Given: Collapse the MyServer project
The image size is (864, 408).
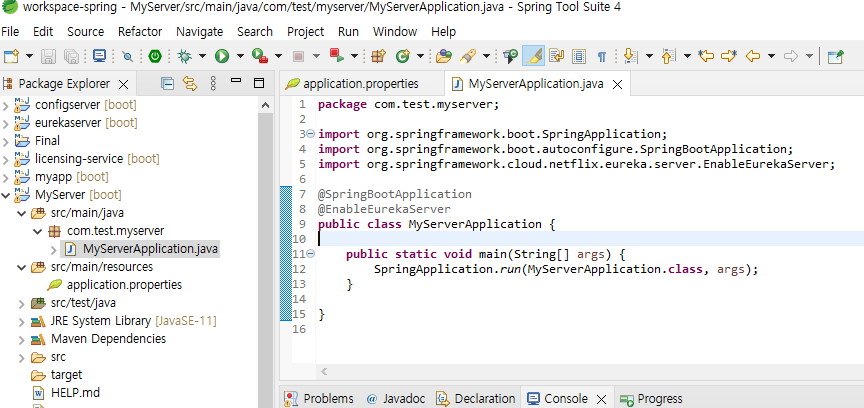Looking at the screenshot, I should [x=6, y=195].
